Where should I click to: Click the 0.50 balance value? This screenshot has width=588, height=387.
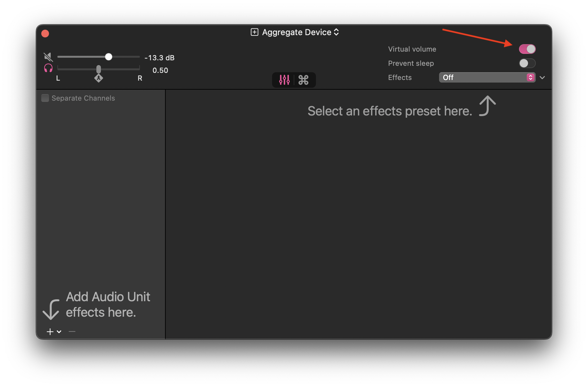pos(161,70)
